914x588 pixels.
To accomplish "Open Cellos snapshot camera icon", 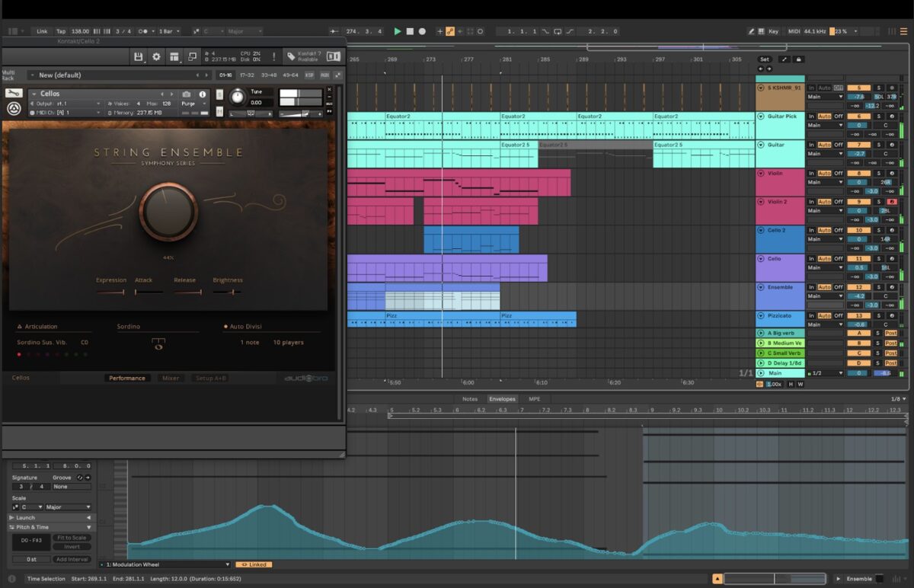I will pos(187,94).
